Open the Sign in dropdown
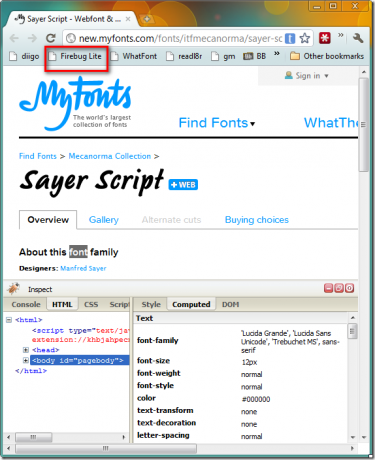375x460 pixels. pyautogui.click(x=307, y=76)
